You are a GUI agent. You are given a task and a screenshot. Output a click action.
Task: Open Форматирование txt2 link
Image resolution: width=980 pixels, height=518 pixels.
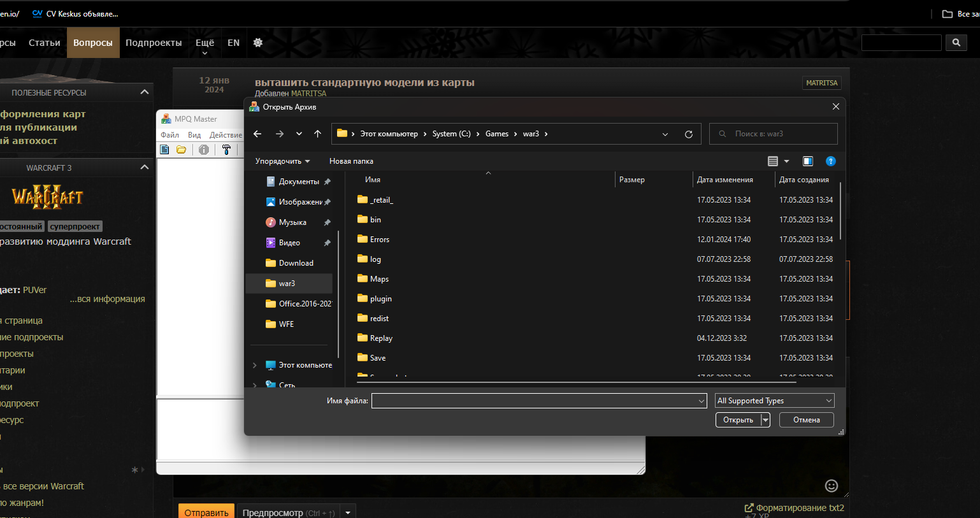tap(795, 508)
